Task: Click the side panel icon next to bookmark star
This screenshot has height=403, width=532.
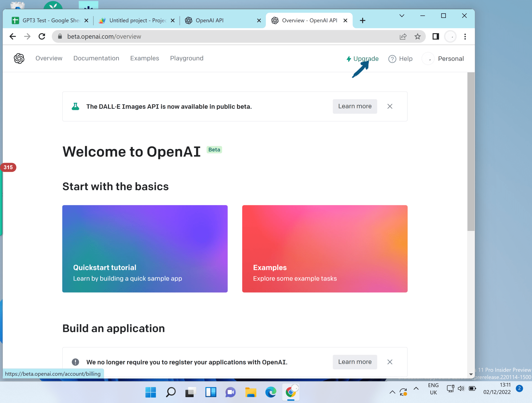Action: (435, 36)
